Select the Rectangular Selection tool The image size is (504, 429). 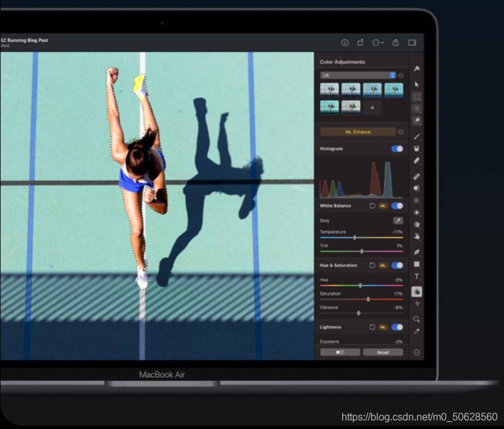coord(416,97)
